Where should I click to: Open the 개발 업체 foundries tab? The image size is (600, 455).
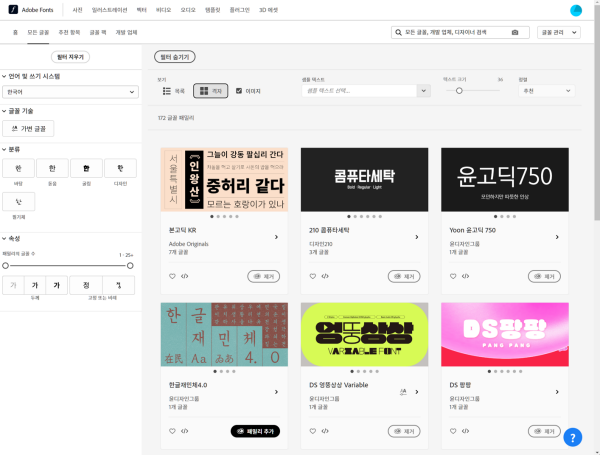(126, 32)
